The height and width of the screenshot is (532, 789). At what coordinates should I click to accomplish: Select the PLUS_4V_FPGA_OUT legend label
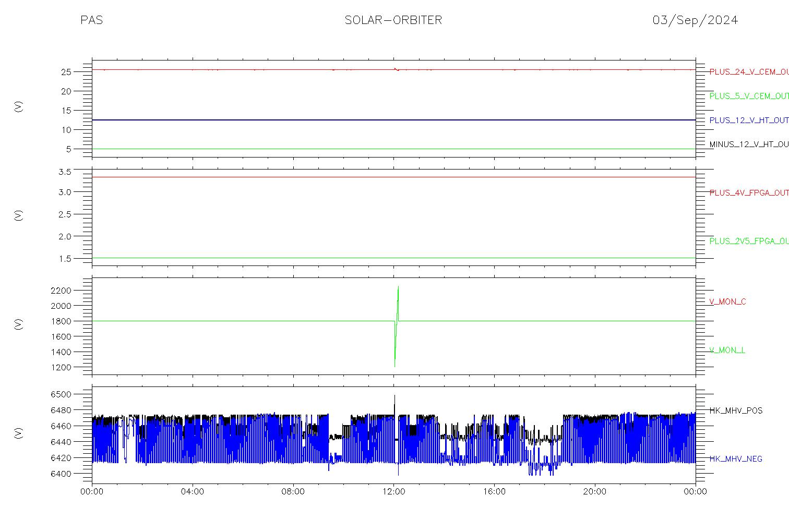tap(749, 193)
